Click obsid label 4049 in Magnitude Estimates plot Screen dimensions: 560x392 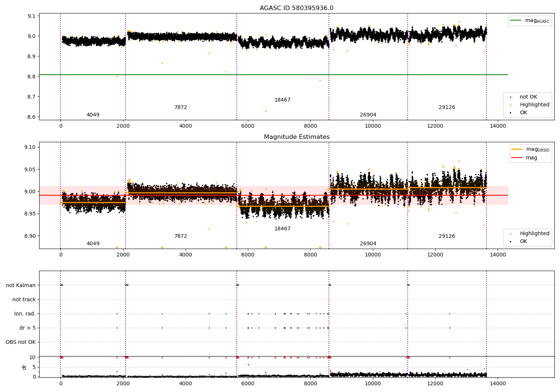point(93,244)
